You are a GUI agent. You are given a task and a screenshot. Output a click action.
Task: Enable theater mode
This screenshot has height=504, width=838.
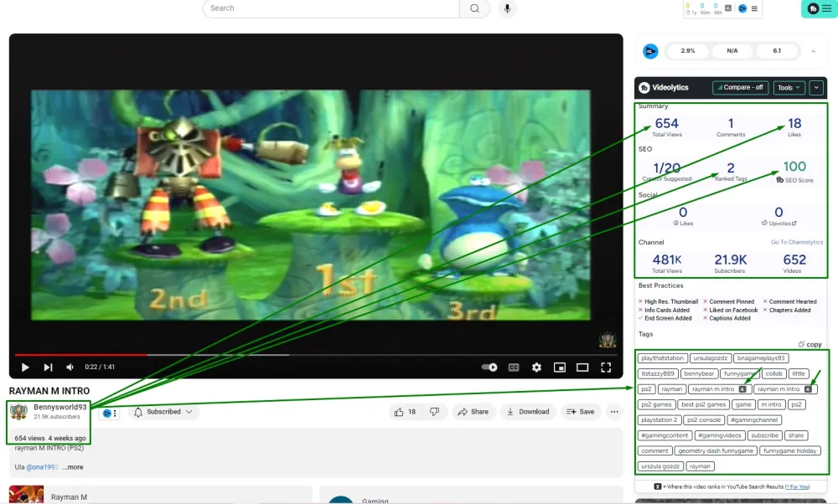click(582, 368)
